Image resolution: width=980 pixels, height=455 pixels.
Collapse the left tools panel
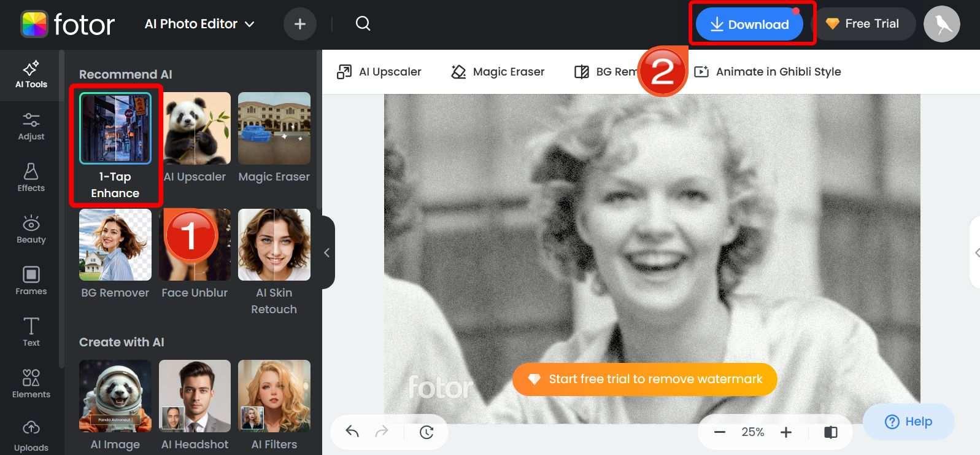(x=327, y=252)
